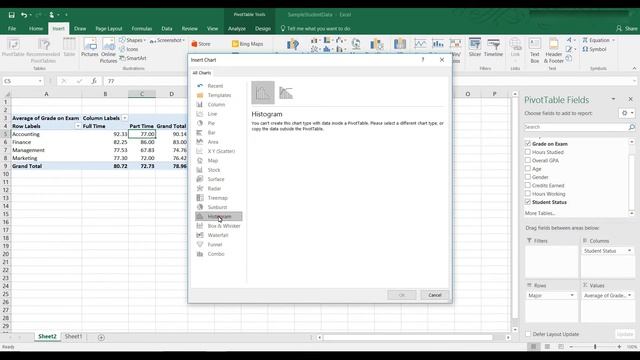Check the Gender field
Image resolution: width=640 pixels, height=360 pixels.
point(528,177)
